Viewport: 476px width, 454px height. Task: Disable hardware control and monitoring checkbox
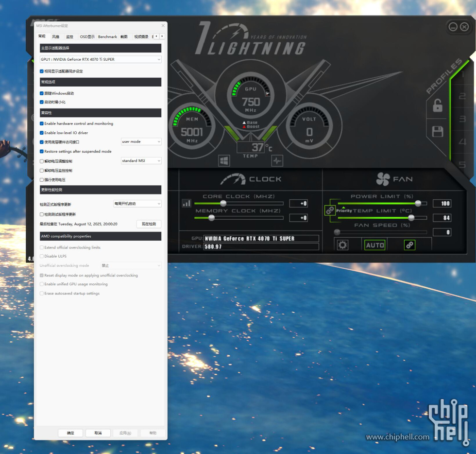42,123
